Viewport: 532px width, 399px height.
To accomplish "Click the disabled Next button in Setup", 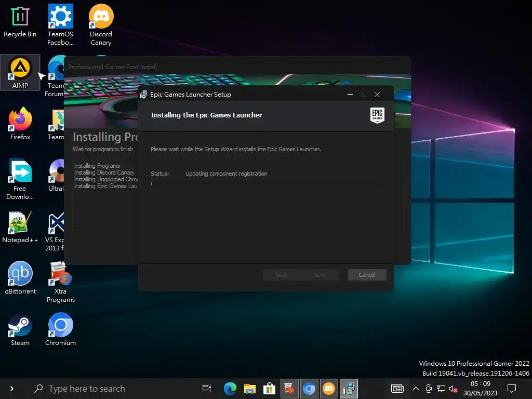I will pos(320,275).
